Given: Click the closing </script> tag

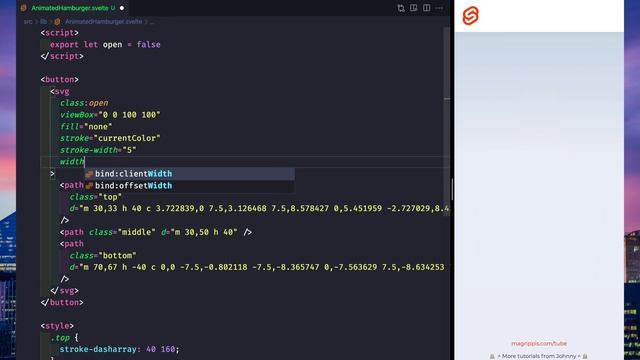Looking at the screenshot, I should pos(62,56).
